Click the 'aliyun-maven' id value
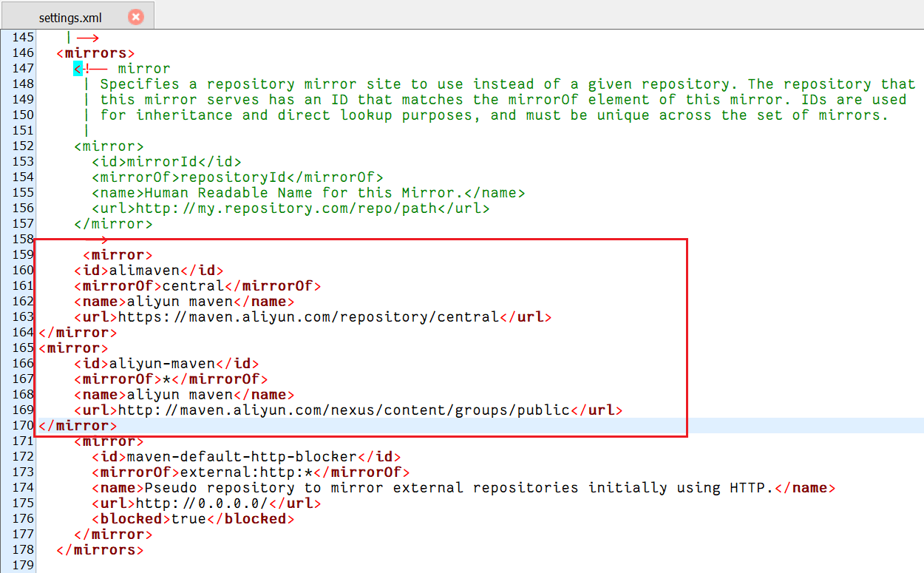 (162, 363)
